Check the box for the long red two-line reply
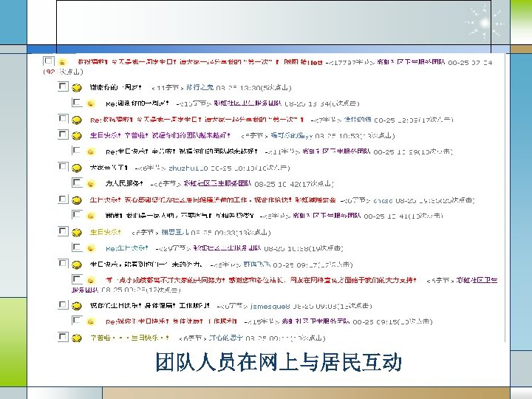The image size is (532, 399). point(77,279)
